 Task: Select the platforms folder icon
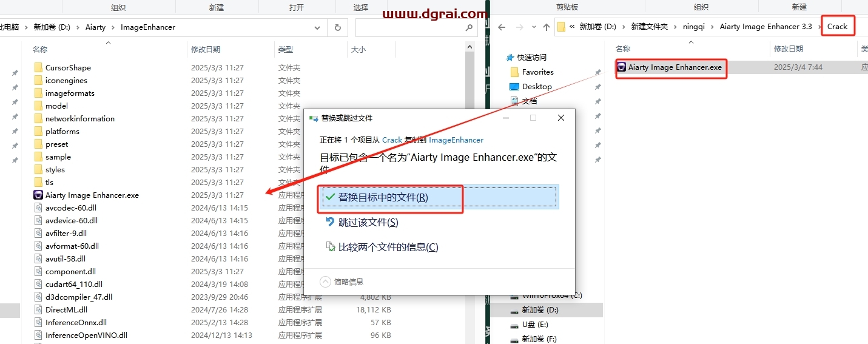pos(38,132)
